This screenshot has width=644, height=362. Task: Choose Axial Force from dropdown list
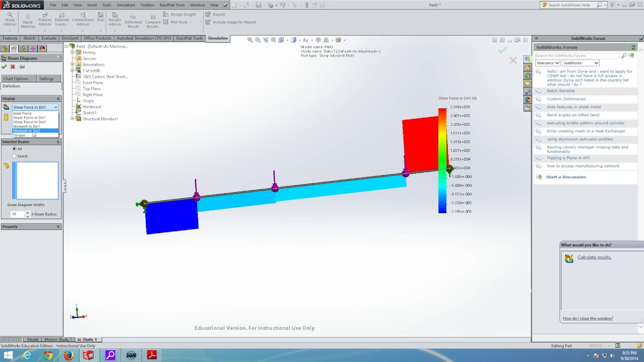pos(35,113)
